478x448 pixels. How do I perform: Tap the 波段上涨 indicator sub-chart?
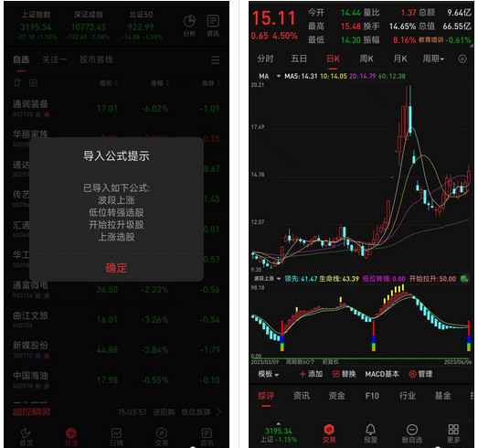coord(361,322)
